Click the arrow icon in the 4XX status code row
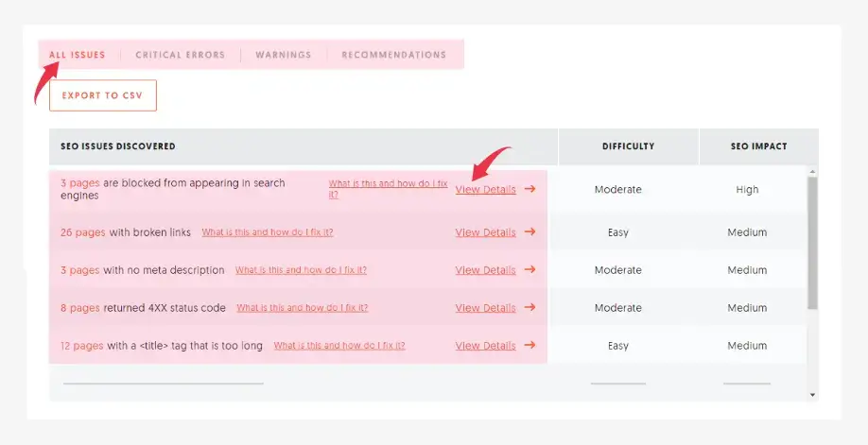 pyautogui.click(x=530, y=308)
